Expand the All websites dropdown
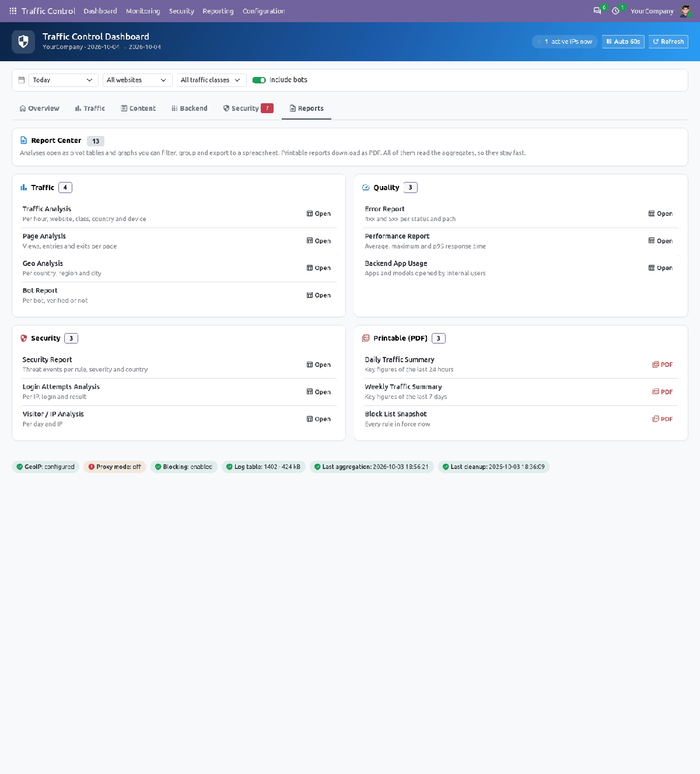700x774 pixels. (137, 80)
